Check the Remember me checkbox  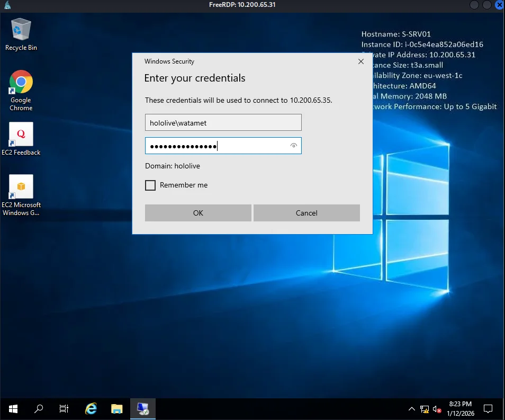(x=150, y=185)
